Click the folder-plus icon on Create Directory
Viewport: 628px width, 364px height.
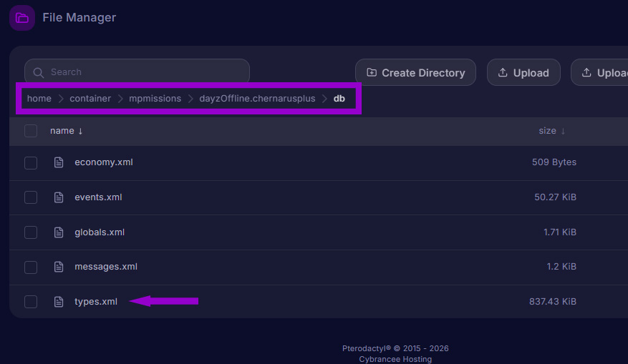372,72
